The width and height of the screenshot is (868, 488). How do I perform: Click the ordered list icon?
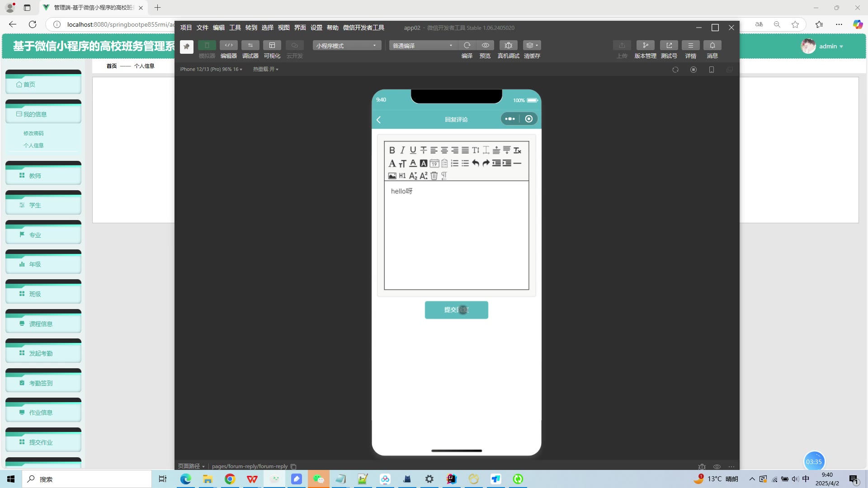[x=455, y=163]
